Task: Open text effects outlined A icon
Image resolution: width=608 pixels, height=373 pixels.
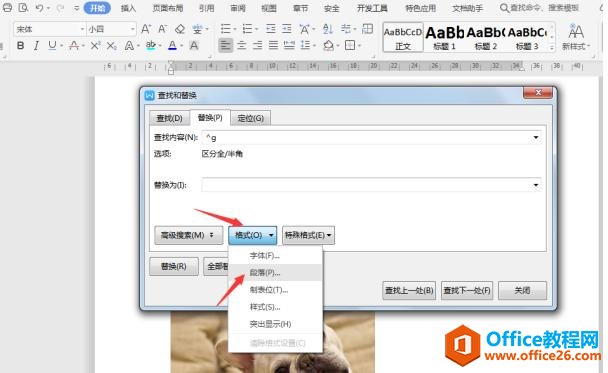Action: 129,46
